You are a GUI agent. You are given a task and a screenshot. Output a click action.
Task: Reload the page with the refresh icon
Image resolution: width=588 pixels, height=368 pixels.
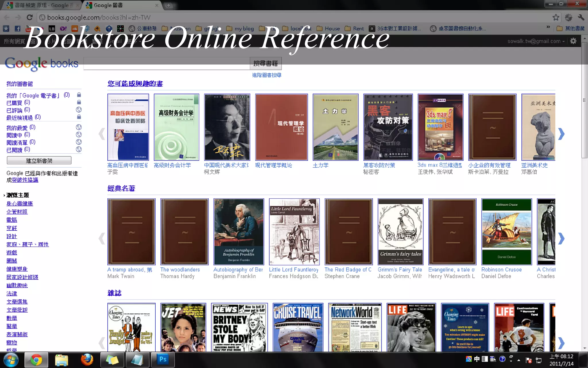point(30,18)
